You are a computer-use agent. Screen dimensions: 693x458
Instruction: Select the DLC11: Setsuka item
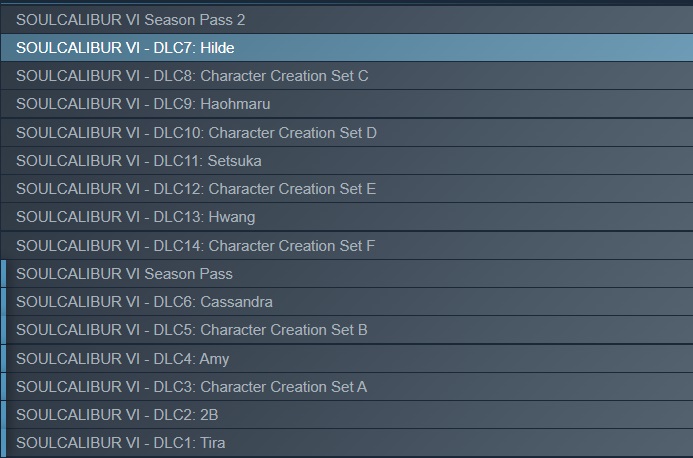(x=139, y=160)
